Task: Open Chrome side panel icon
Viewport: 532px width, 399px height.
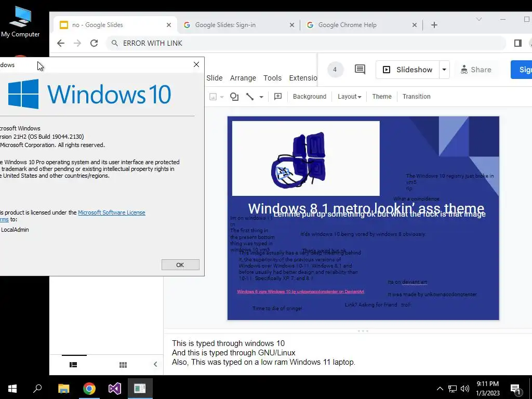Action: 518,43
